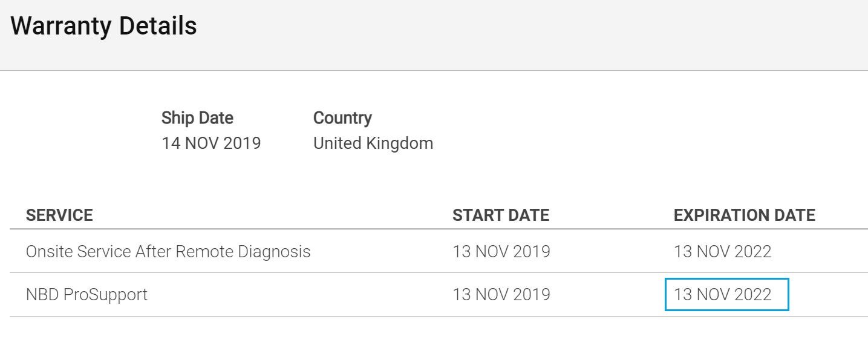Screen dimensions: 868x342
Task: Select the Ship Date label
Action: tap(197, 118)
